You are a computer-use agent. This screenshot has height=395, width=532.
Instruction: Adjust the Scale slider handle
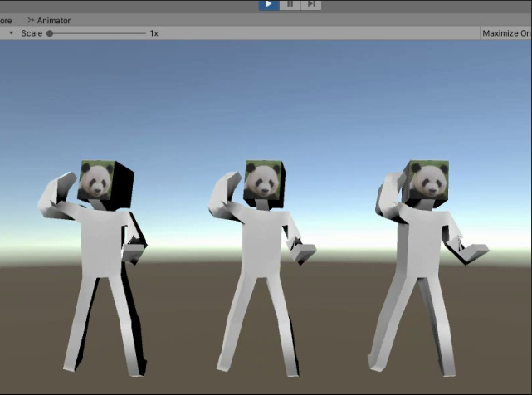pos(50,33)
